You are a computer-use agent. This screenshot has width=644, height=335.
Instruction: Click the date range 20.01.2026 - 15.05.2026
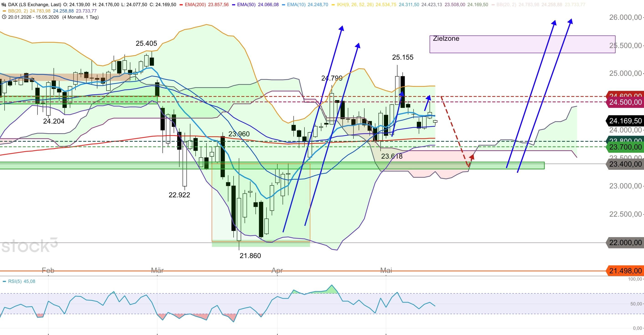(33, 17)
